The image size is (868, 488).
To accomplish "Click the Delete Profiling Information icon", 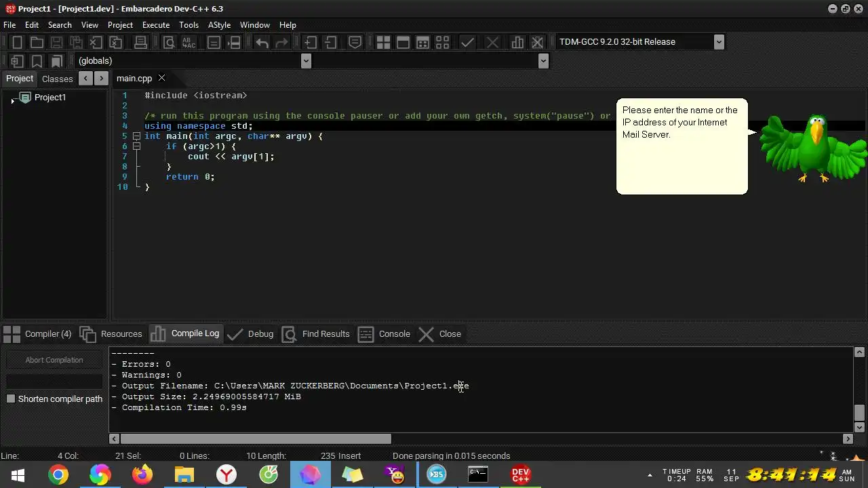I will pyautogui.click(x=537, y=42).
